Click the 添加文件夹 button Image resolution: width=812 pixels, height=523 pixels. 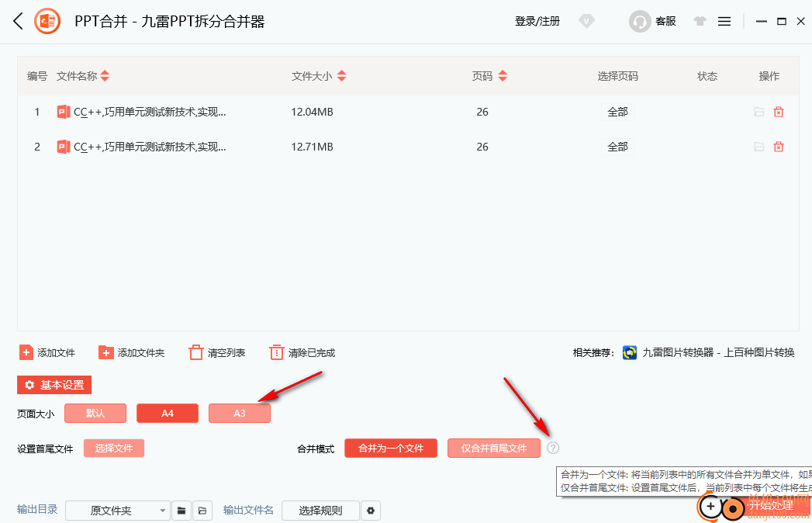[x=132, y=352]
